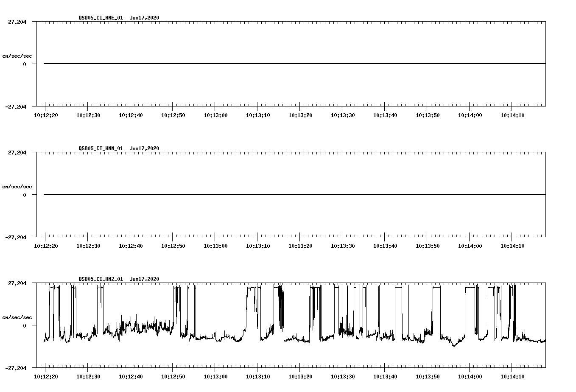Click the 0 axis value on HNE plot
The width and height of the screenshot is (576, 392).
click(25, 64)
